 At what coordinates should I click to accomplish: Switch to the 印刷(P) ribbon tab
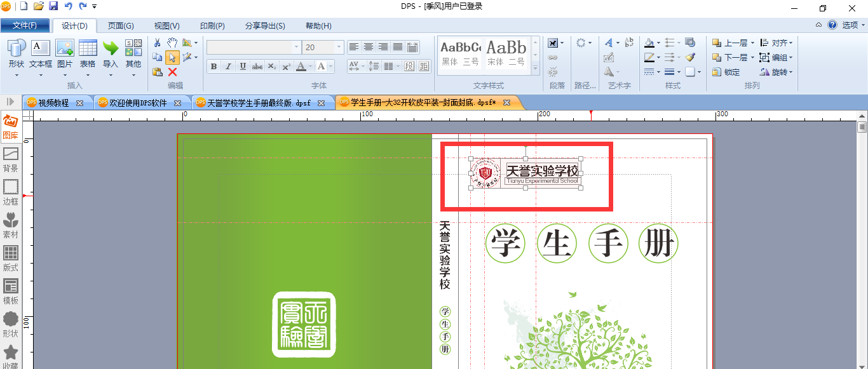coord(212,26)
